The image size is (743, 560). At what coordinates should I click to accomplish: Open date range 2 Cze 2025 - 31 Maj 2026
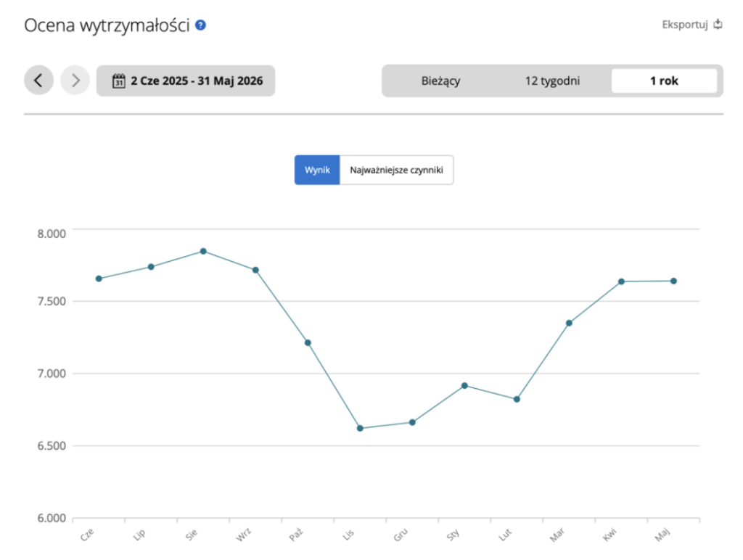tap(186, 81)
